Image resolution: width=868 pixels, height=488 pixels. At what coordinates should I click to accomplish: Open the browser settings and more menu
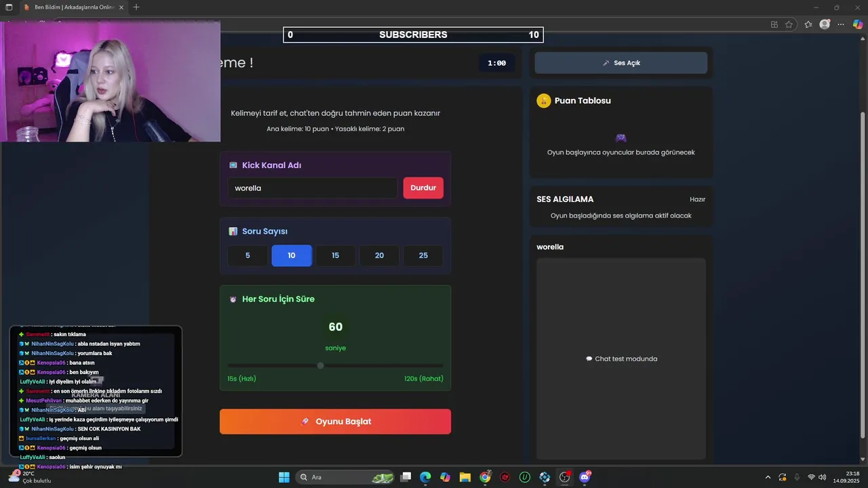coord(842,24)
